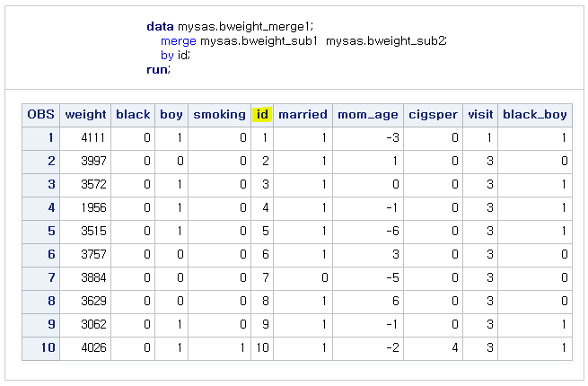588x386 pixels.
Task: Click the black_boy column header
Action: (535, 114)
